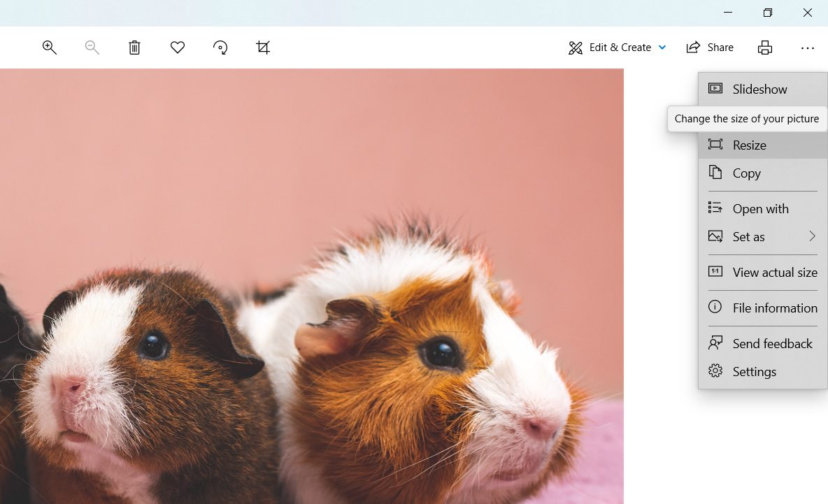Image resolution: width=828 pixels, height=504 pixels.
Task: Open the Edit & Create dropdown
Action: click(x=616, y=47)
